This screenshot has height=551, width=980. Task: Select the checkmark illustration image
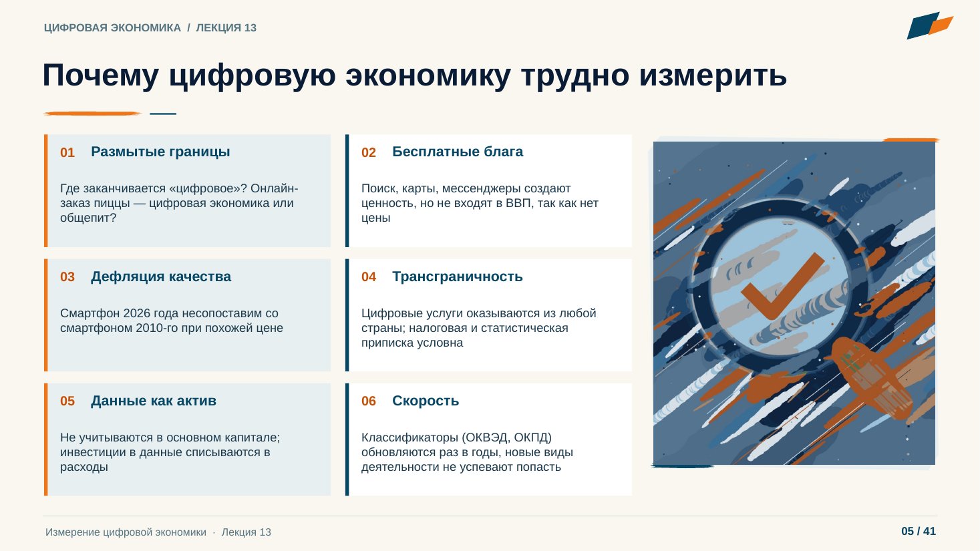click(x=794, y=303)
